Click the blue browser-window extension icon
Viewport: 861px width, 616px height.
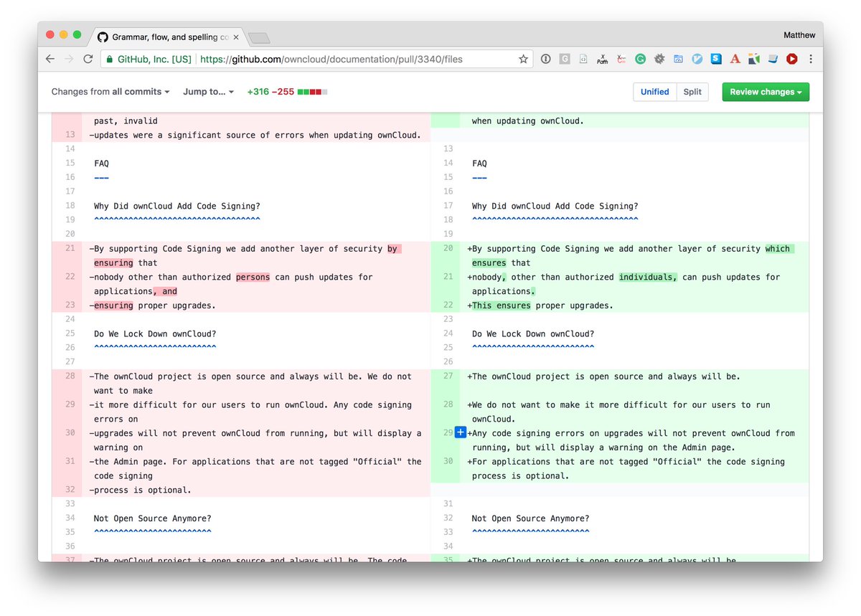[x=678, y=60]
